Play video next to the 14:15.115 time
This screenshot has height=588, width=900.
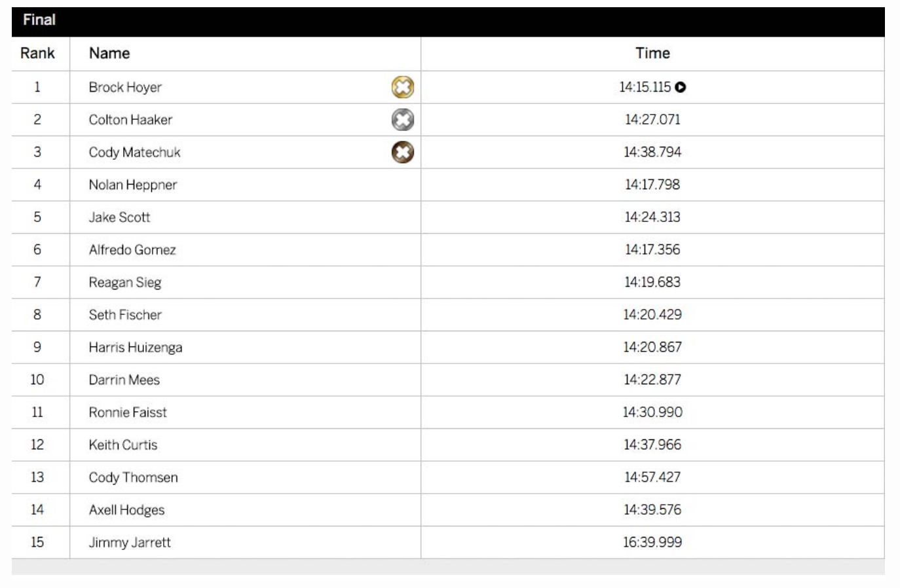(x=681, y=87)
